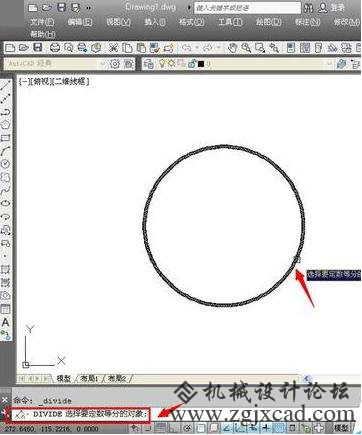
Task: Click the Plot printer icon
Action: 55,48
